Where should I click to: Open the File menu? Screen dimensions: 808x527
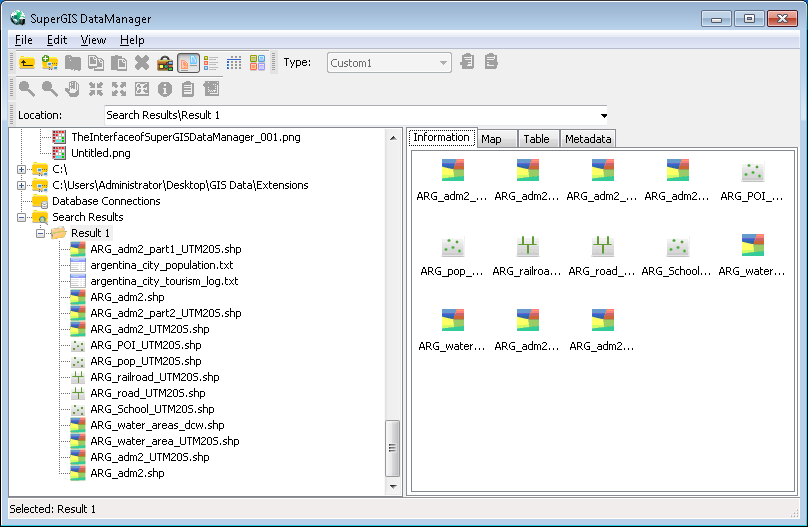(x=23, y=40)
